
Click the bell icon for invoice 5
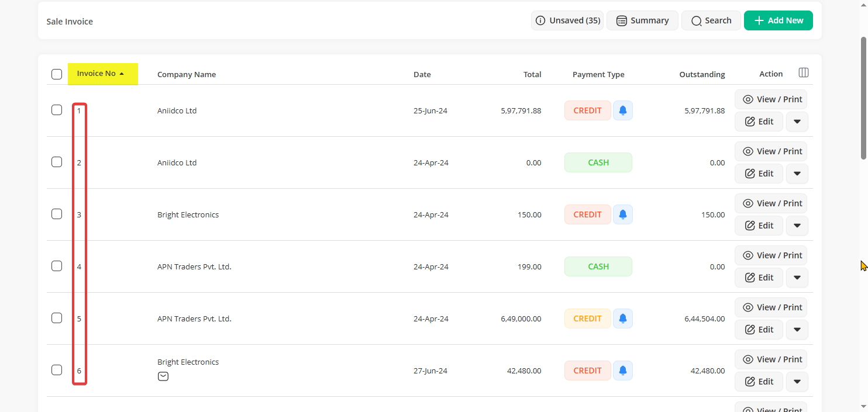pyautogui.click(x=623, y=318)
